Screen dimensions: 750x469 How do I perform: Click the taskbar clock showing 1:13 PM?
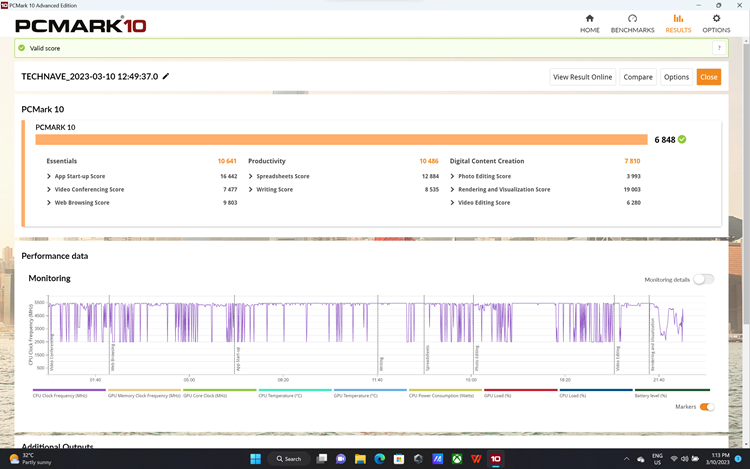pyautogui.click(x=717, y=459)
